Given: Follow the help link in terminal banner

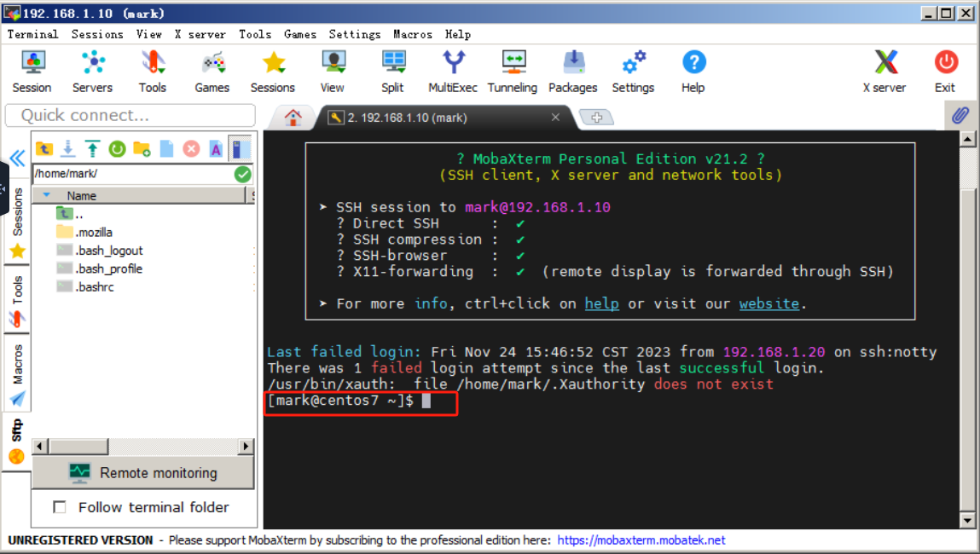Looking at the screenshot, I should coord(601,304).
